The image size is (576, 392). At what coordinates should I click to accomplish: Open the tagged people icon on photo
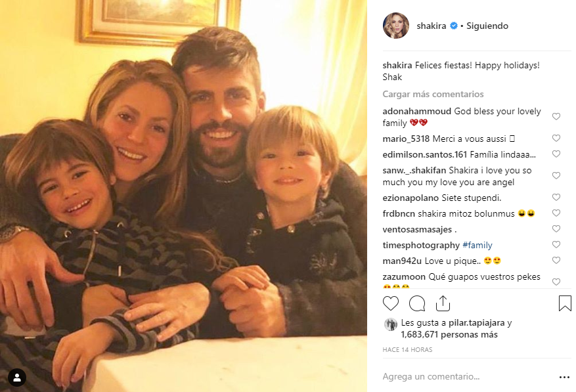point(17,377)
